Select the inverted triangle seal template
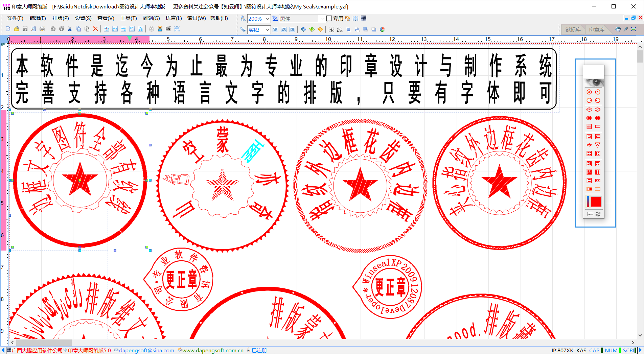Viewport: 644px width, 354px height. 598,145
